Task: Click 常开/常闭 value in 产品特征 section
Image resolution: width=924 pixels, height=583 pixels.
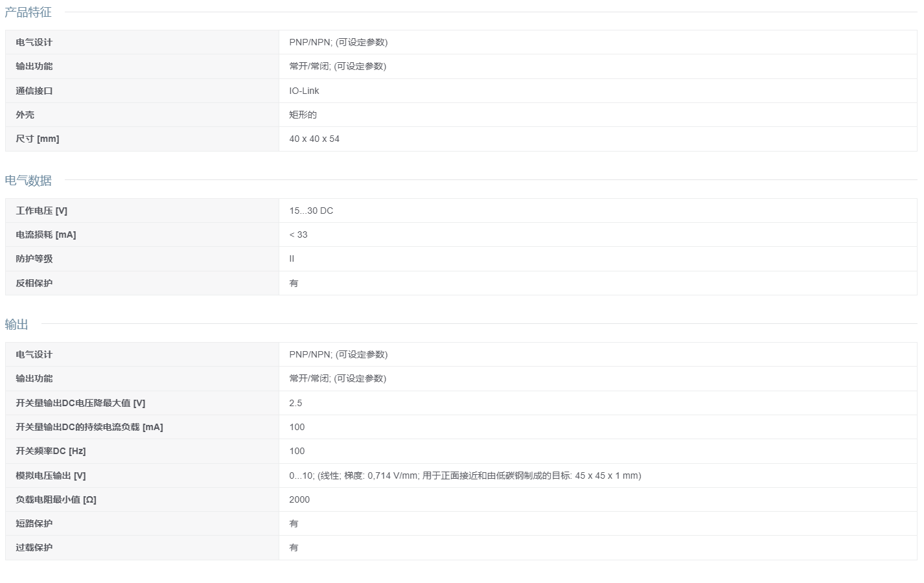Action: click(338, 66)
